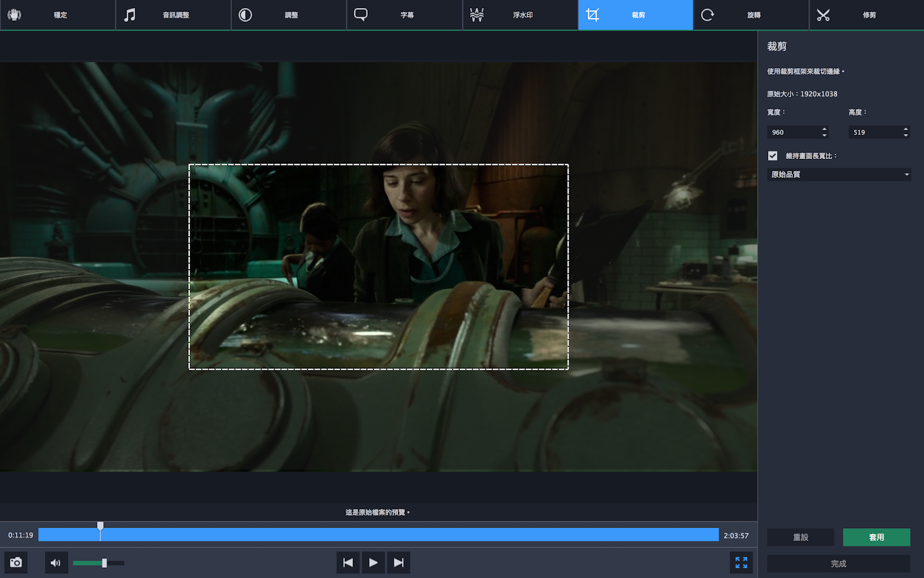
Task: Click the current time 0:11:19 label
Action: tap(21, 535)
